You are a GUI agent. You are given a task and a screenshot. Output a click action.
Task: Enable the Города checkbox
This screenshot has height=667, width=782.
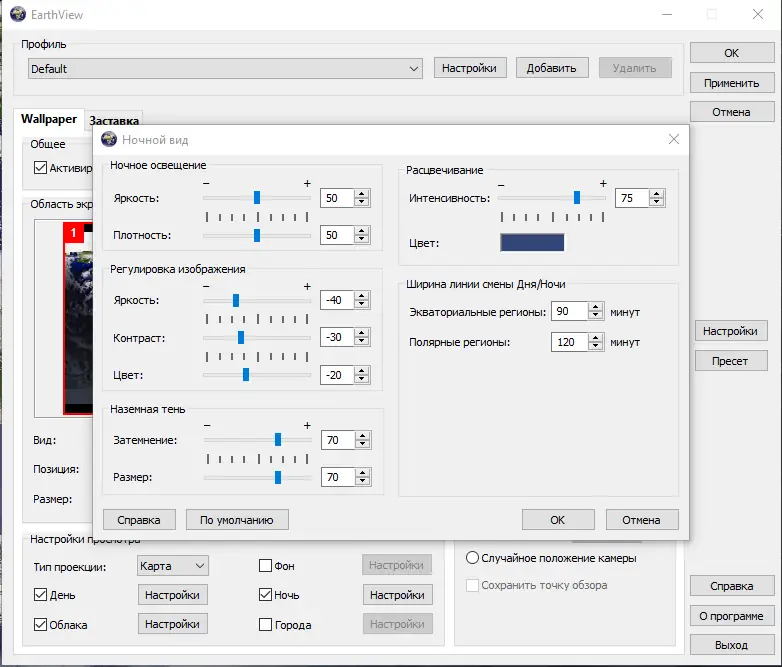pos(265,625)
